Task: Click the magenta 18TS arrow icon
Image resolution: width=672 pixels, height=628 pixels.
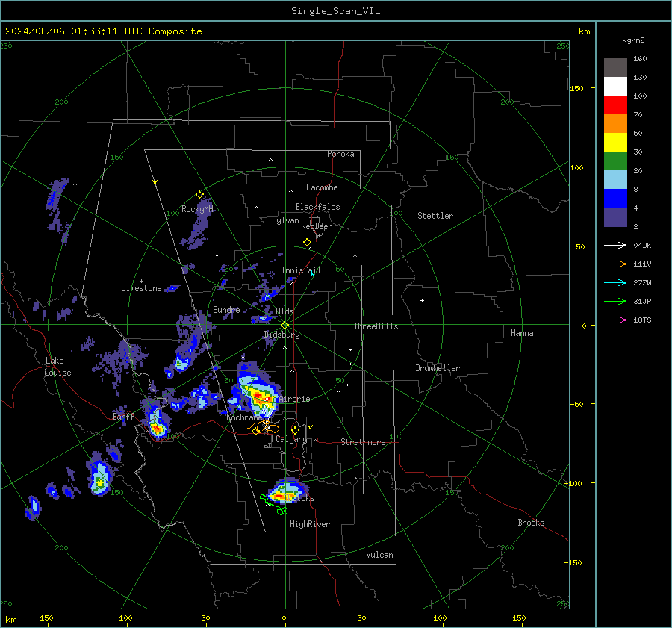Action: [615, 320]
